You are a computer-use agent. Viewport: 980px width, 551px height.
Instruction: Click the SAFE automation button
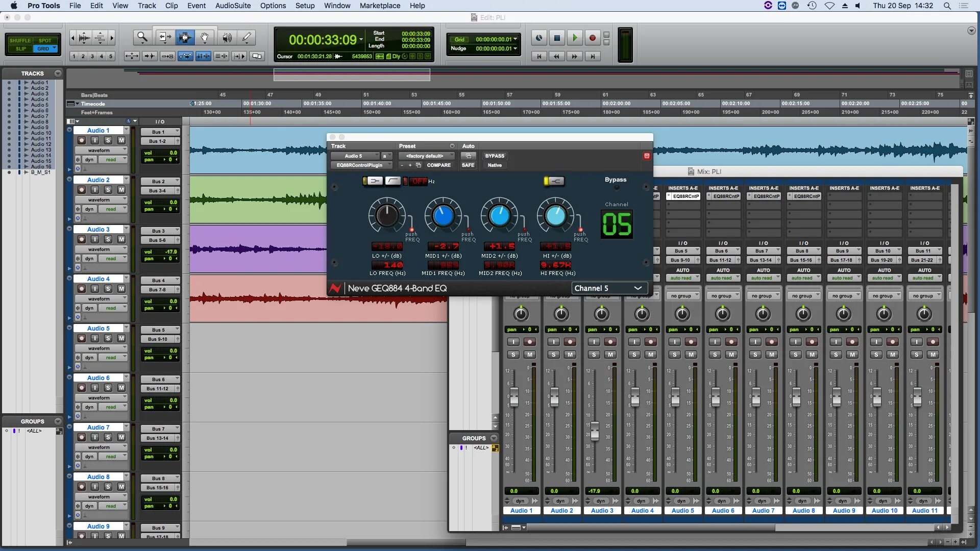(x=468, y=165)
